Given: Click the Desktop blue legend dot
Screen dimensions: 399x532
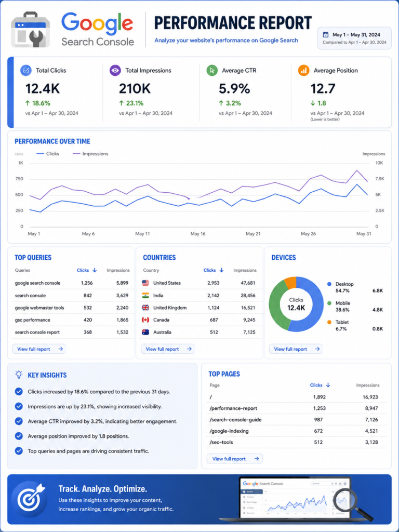Looking at the screenshot, I should point(329,284).
